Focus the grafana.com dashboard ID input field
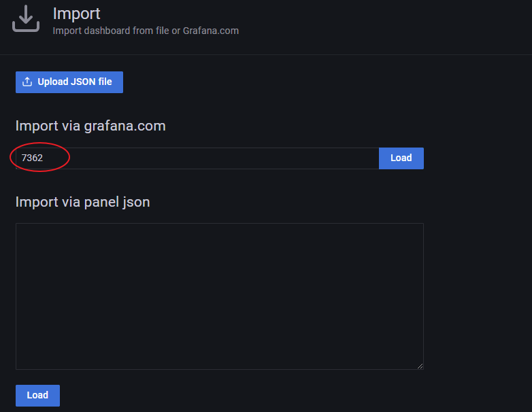This screenshot has height=412, width=532. [197, 158]
